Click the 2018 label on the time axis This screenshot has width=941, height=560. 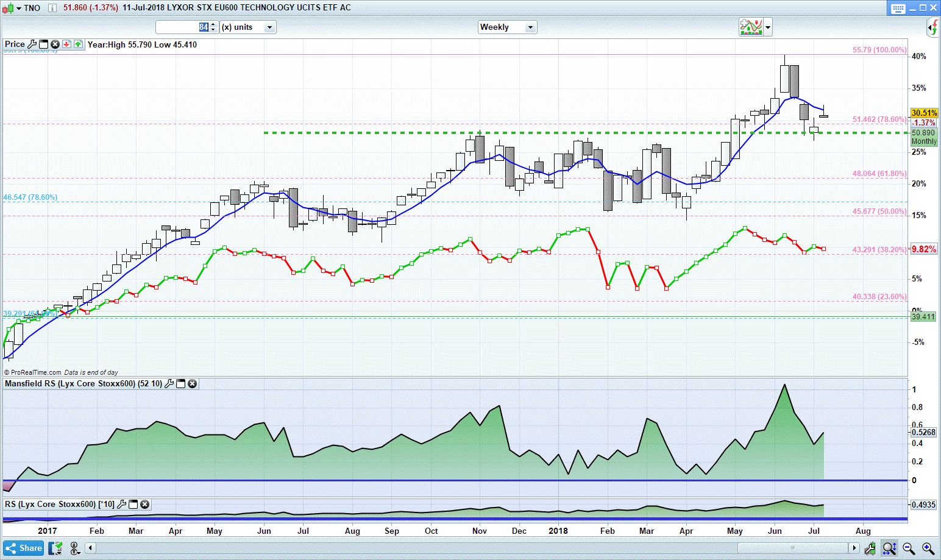pyautogui.click(x=558, y=531)
